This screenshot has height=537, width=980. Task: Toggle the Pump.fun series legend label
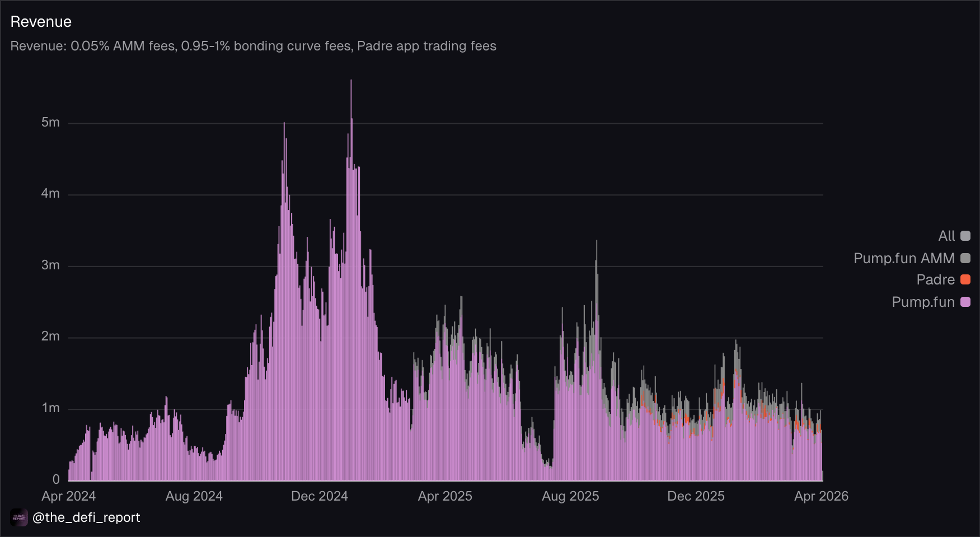coord(923,302)
